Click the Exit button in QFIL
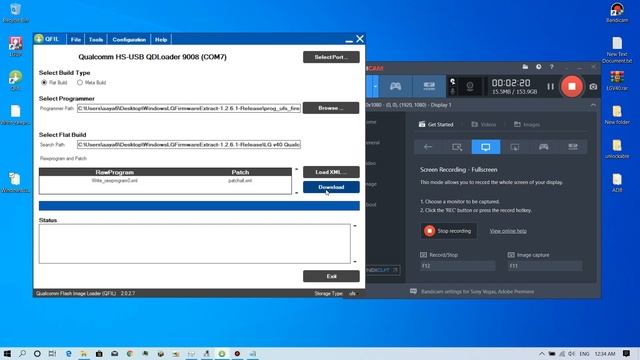 [x=331, y=276]
